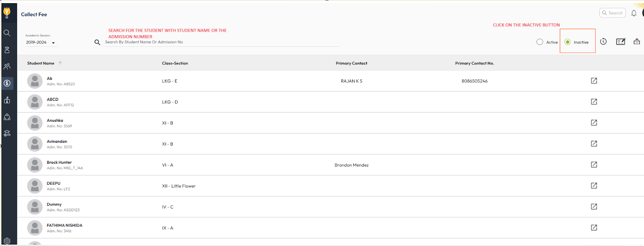The height and width of the screenshot is (246, 644).
Task: Click the export share icon at top right
Action: coord(637,42)
